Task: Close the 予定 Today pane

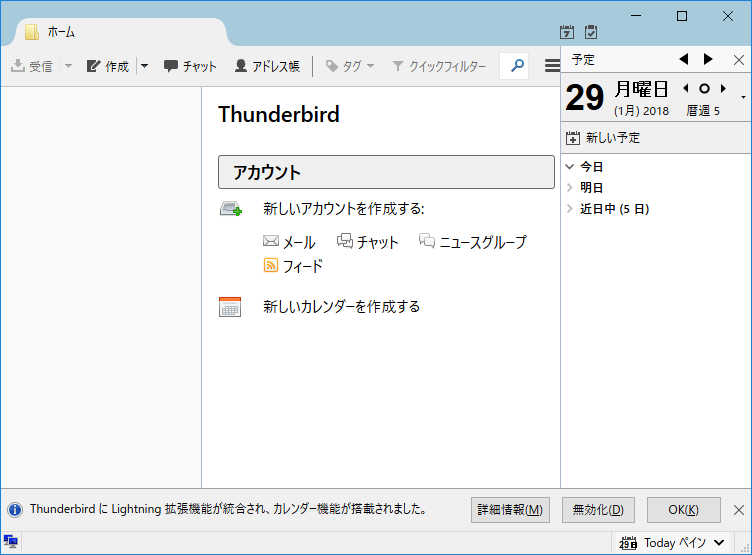Action: click(739, 60)
